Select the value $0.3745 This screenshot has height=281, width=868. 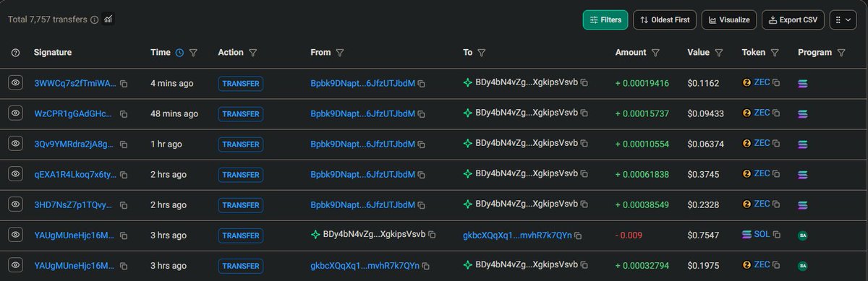702,175
